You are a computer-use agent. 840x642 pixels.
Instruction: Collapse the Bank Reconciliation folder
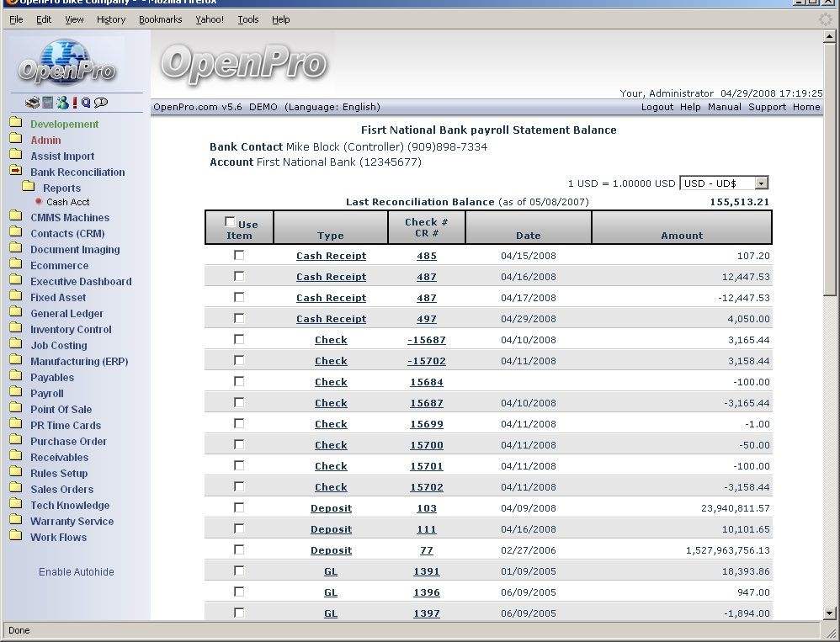(x=16, y=172)
